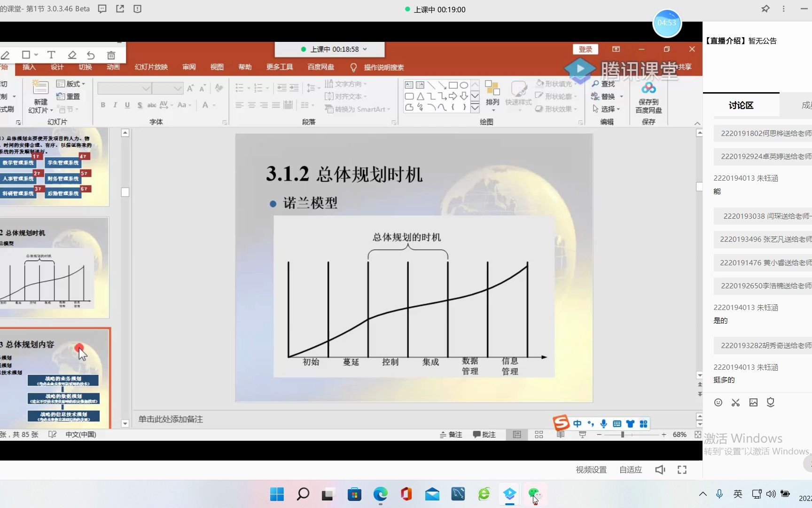
Task: Switch to the 设计 ribbon tab
Action: tap(56, 67)
